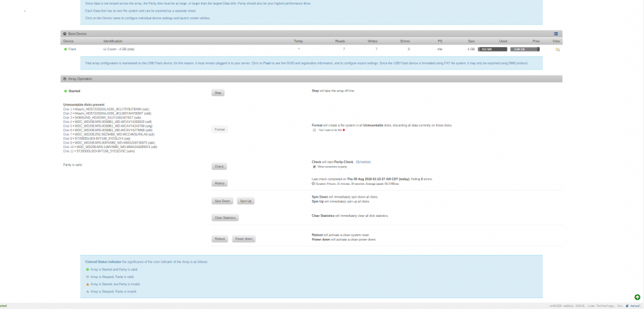The width and height of the screenshot is (644, 309).
Task: Open Disk 4 link
Action: [68, 122]
